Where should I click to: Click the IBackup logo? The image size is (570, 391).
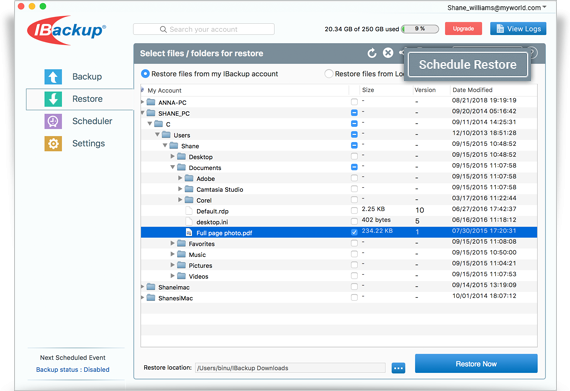[67, 30]
